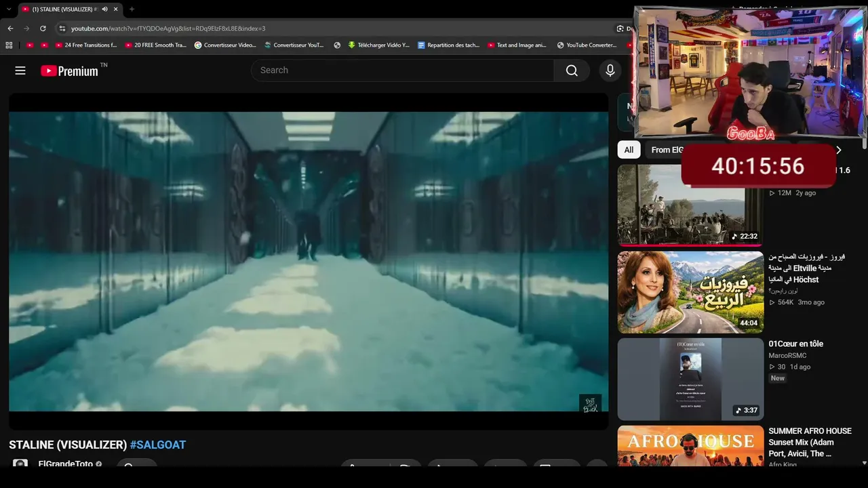This screenshot has width=868, height=488.
Task: Open the 44:04 Fairuz spring mix thumbnail
Action: 690,292
